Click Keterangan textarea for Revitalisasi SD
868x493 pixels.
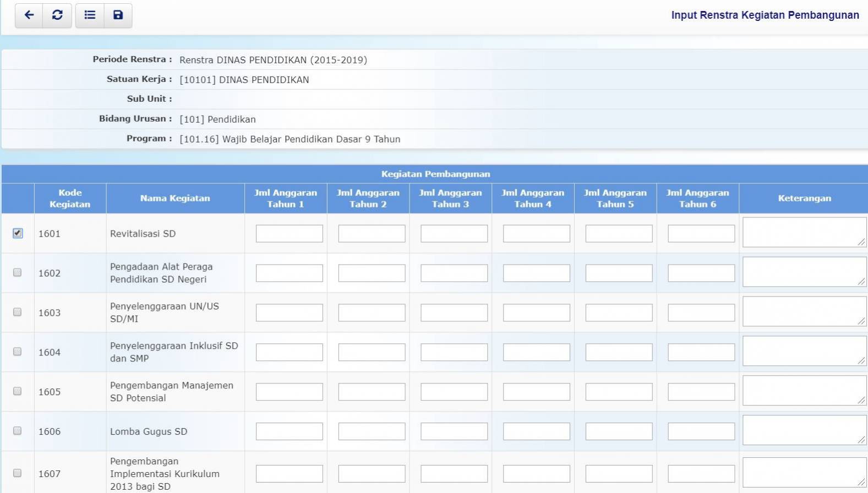(x=804, y=232)
